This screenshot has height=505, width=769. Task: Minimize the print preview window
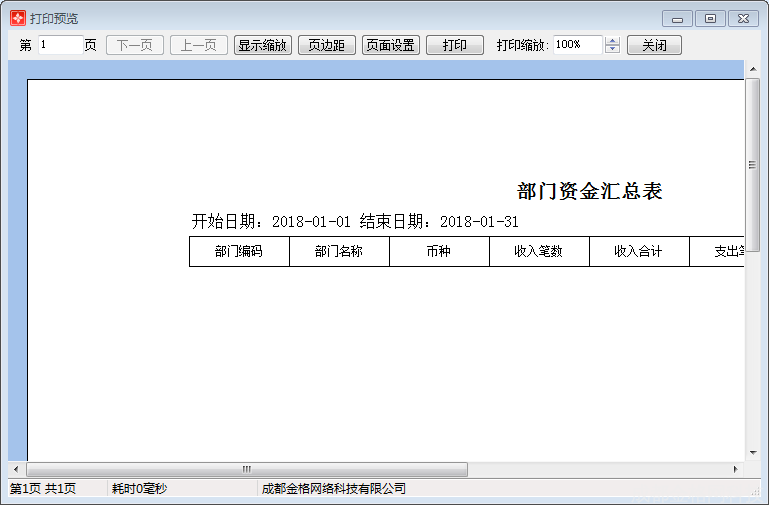(x=677, y=18)
